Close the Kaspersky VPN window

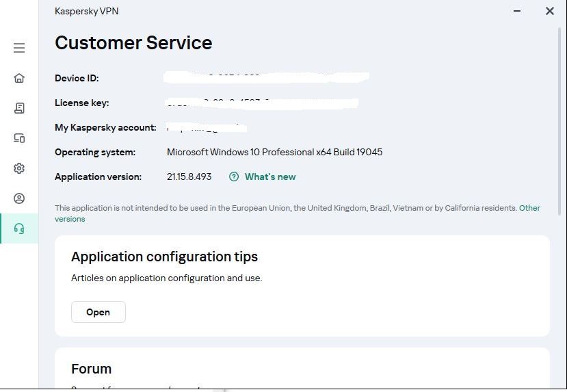coord(549,11)
